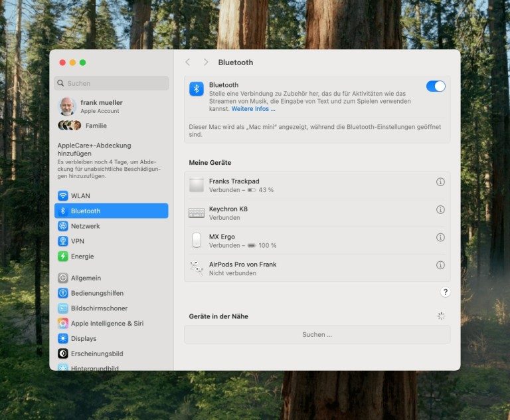Click the Bildschirmschoner sidebar icon
Image resolution: width=510 pixels, height=420 pixels.
pyautogui.click(x=63, y=308)
